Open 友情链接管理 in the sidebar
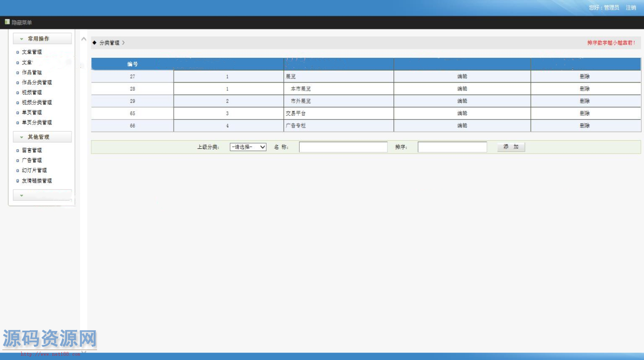This screenshot has height=360, width=644. (36, 180)
